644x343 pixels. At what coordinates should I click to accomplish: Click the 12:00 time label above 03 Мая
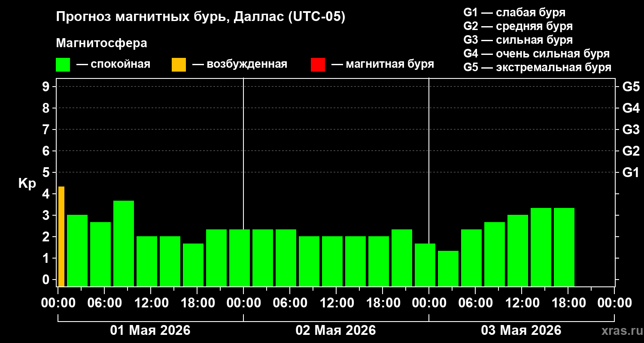[x=522, y=303]
